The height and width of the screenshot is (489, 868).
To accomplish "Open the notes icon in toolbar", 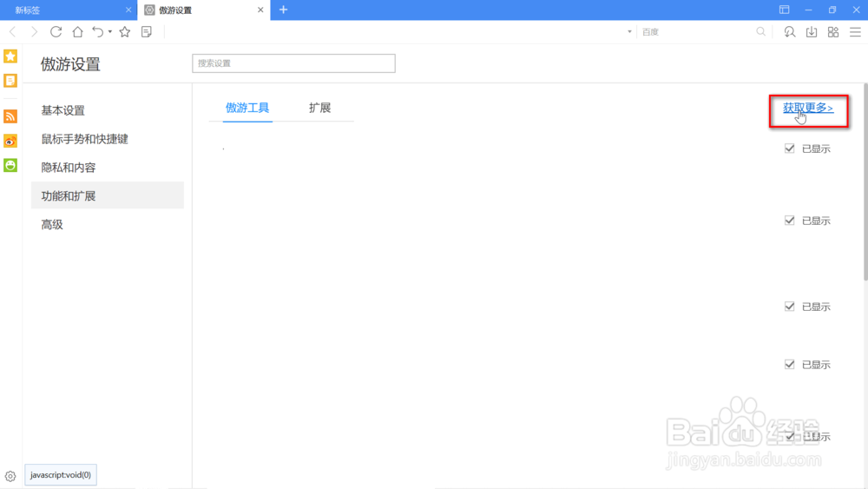I will tap(147, 32).
